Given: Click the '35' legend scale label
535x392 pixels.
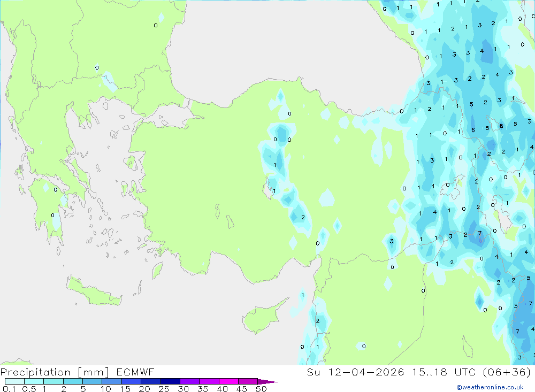Looking at the screenshot, I should point(203,389).
